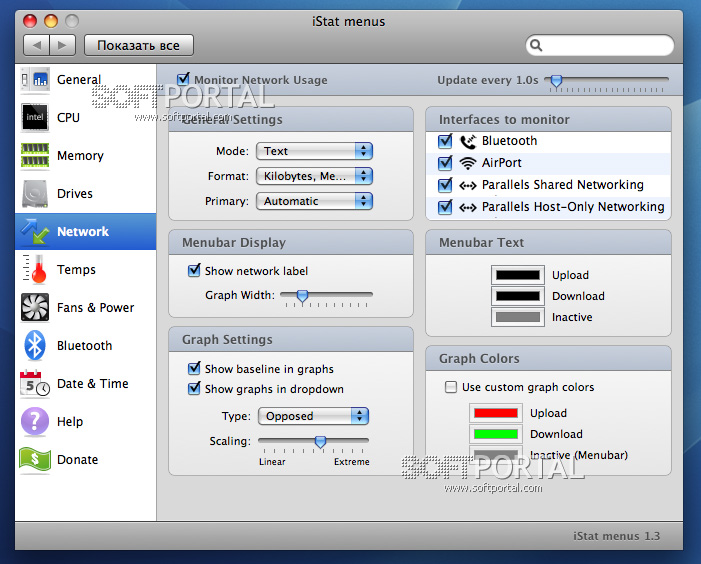The width and height of the screenshot is (701, 564).
Task: Enable Use custom graph colors
Action: coord(451,387)
